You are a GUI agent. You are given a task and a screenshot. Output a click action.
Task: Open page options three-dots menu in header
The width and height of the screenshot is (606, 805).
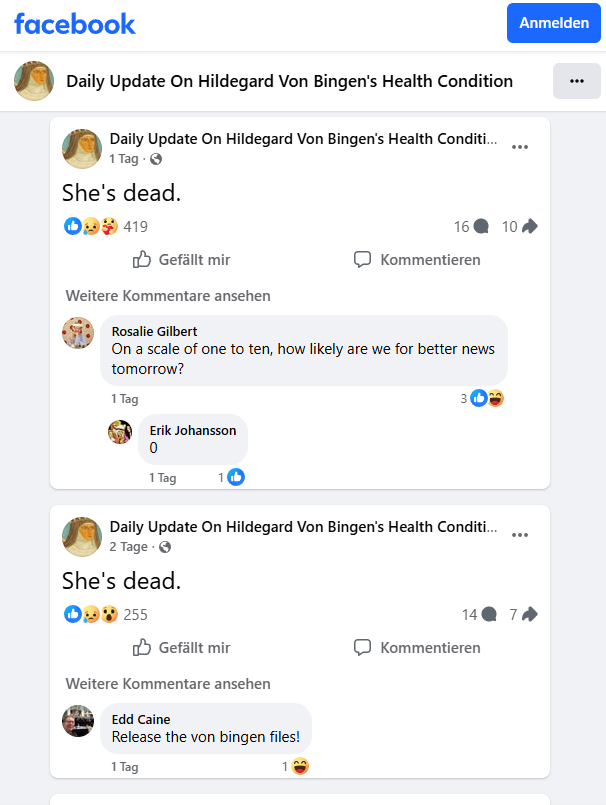point(577,81)
